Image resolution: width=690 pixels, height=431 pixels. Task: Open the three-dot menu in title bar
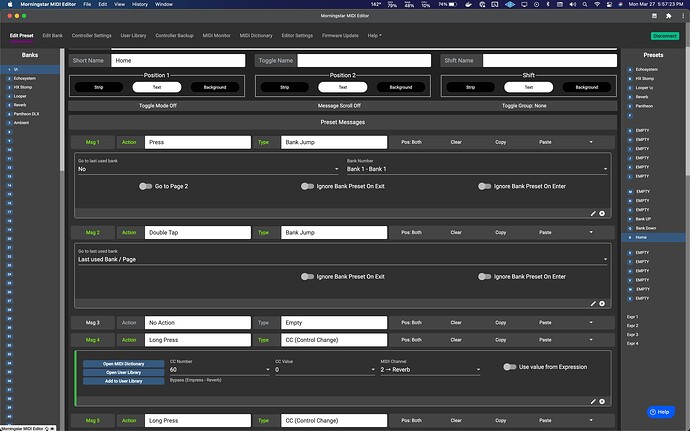(x=683, y=16)
